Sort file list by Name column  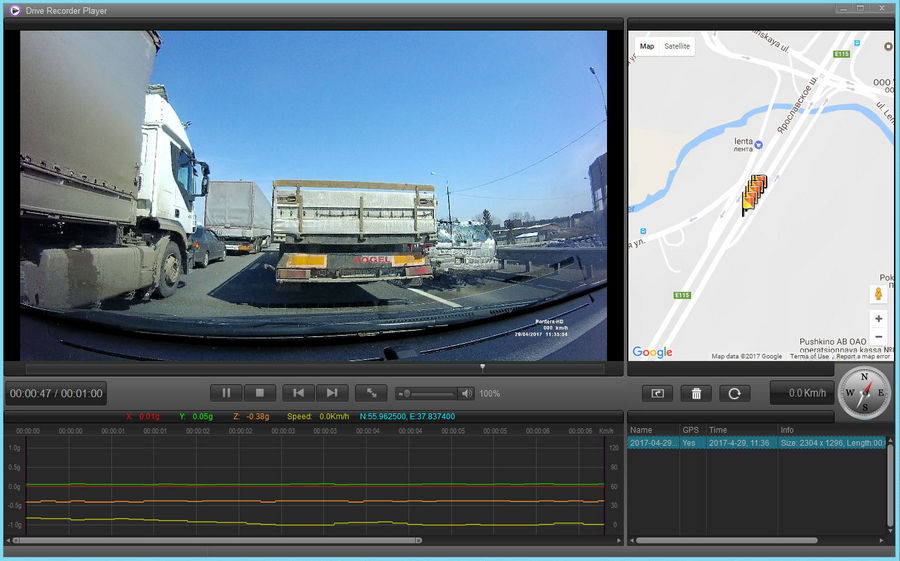point(653,430)
